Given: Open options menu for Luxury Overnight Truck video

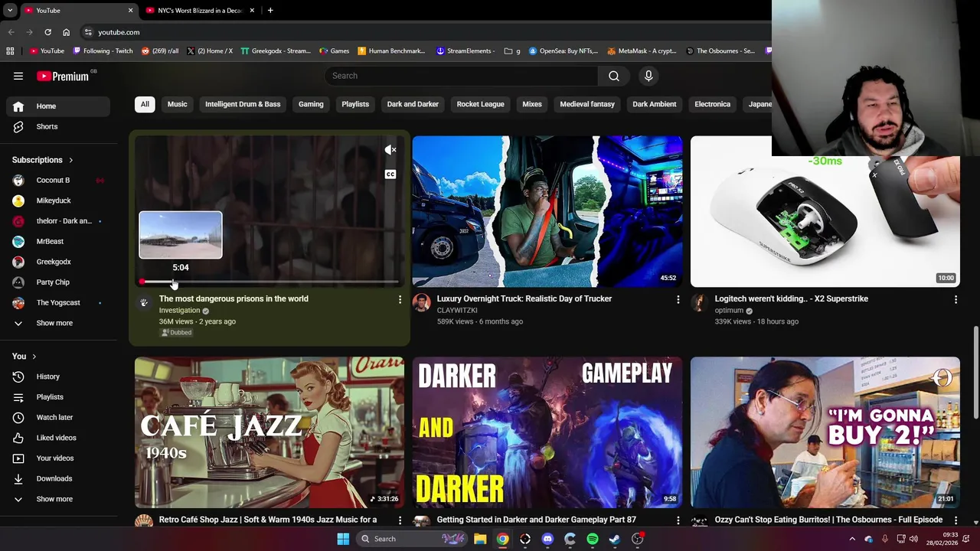Looking at the screenshot, I should [x=678, y=299].
